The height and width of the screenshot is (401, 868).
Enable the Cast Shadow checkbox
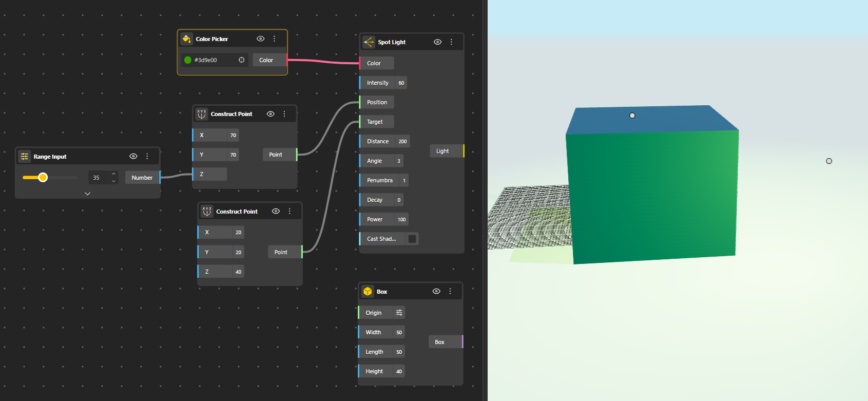(x=412, y=239)
